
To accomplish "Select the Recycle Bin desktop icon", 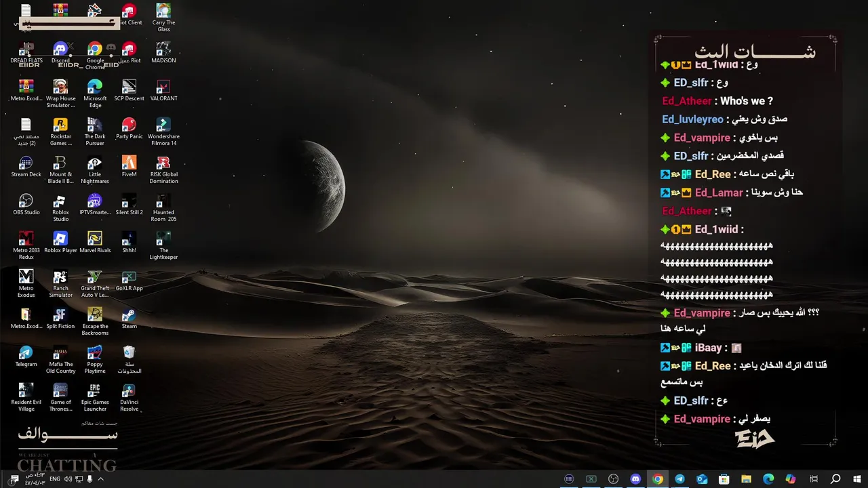I will pyautogui.click(x=129, y=359).
